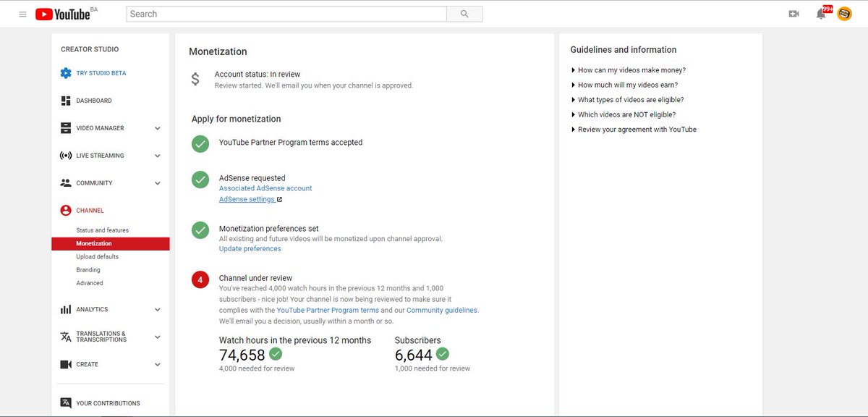This screenshot has width=868, height=417.
Task: Click green checkmark beside Partner Program terms accepted
Action: tap(200, 143)
